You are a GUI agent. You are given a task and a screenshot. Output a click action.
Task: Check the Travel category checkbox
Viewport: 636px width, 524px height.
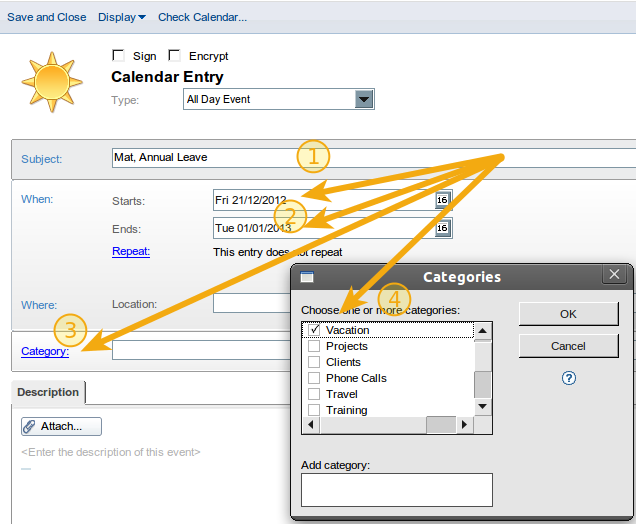coord(314,394)
